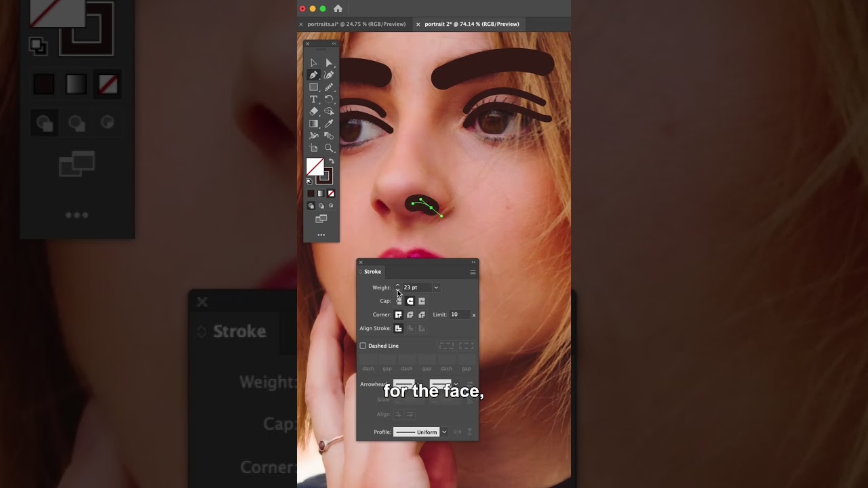Change the screen mode

pos(321,219)
